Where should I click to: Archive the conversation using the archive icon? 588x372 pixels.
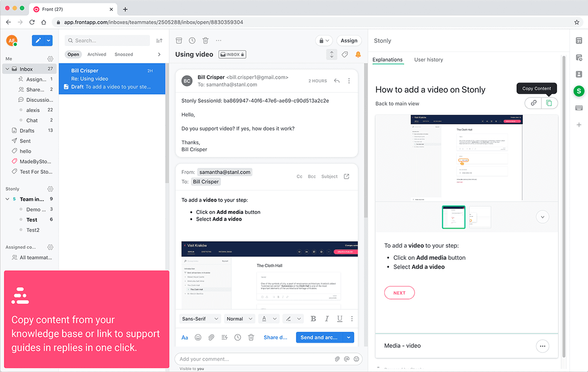(179, 41)
